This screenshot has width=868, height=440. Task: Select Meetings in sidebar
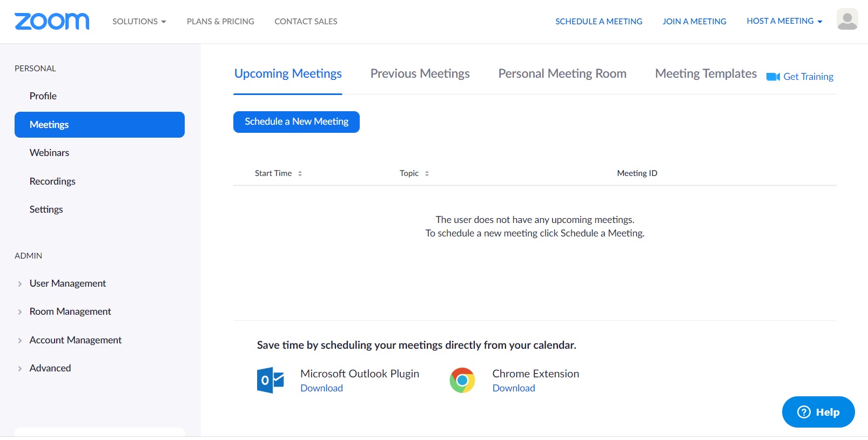click(99, 125)
